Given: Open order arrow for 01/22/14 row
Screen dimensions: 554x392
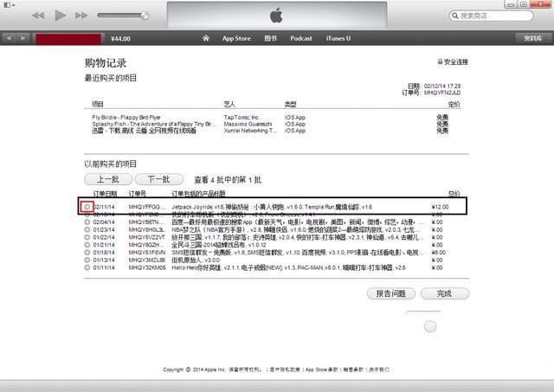Looking at the screenshot, I should pyautogui.click(x=87, y=237).
